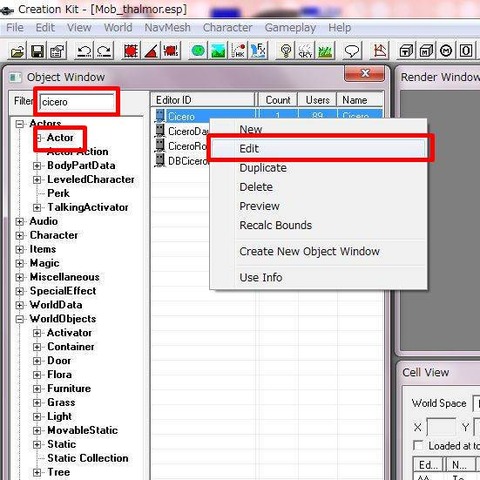Tick the 'Loaded at top' checkbox
This screenshot has height=480, width=480.
[418, 445]
